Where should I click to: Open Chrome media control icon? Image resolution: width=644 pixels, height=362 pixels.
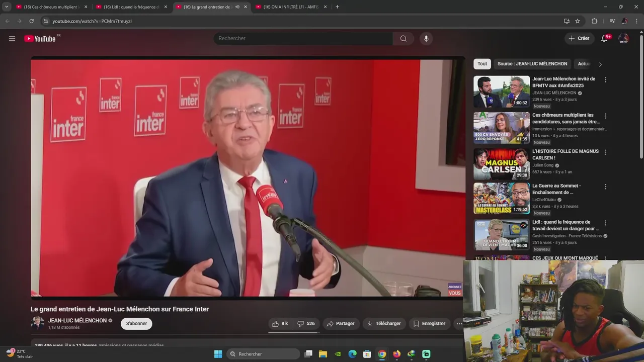(x=612, y=21)
